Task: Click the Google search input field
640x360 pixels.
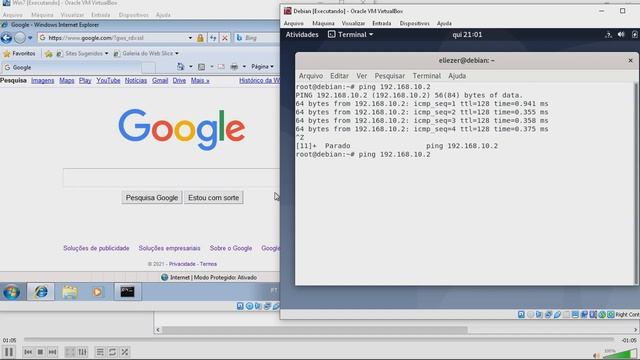Action: 171,178
